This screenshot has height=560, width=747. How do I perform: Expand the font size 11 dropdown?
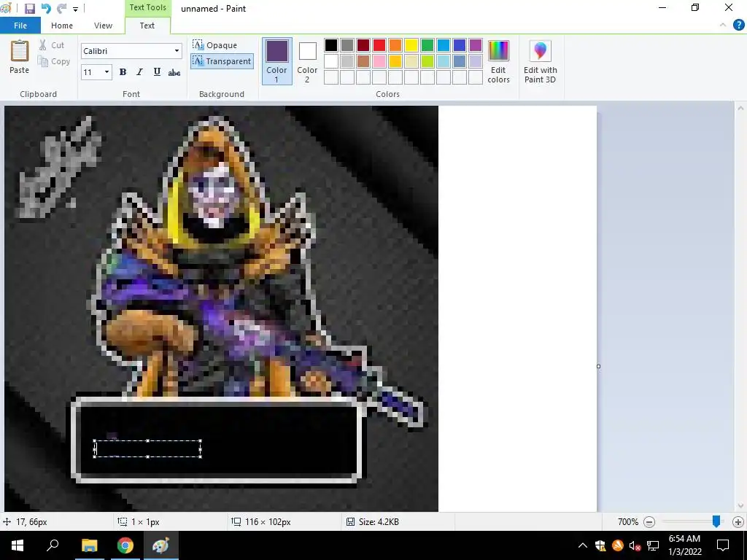pos(107,72)
